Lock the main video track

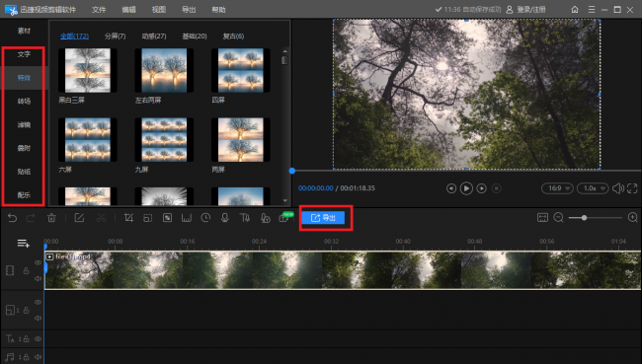click(26, 270)
